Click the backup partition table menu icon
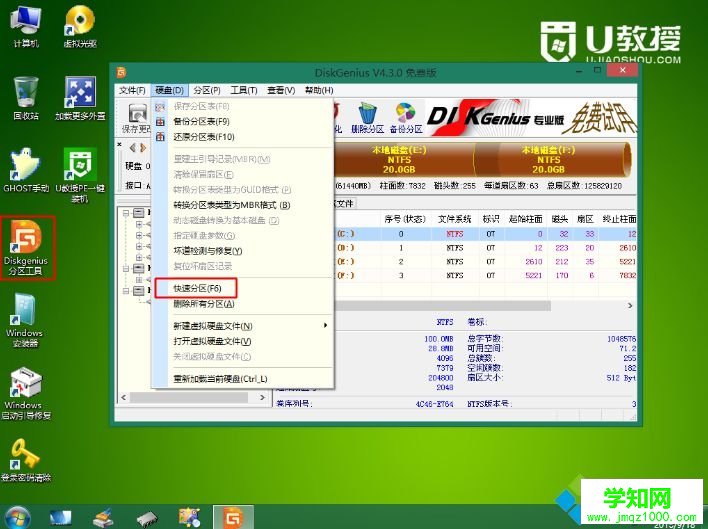Image resolution: width=708 pixels, height=529 pixels. pyautogui.click(x=160, y=122)
